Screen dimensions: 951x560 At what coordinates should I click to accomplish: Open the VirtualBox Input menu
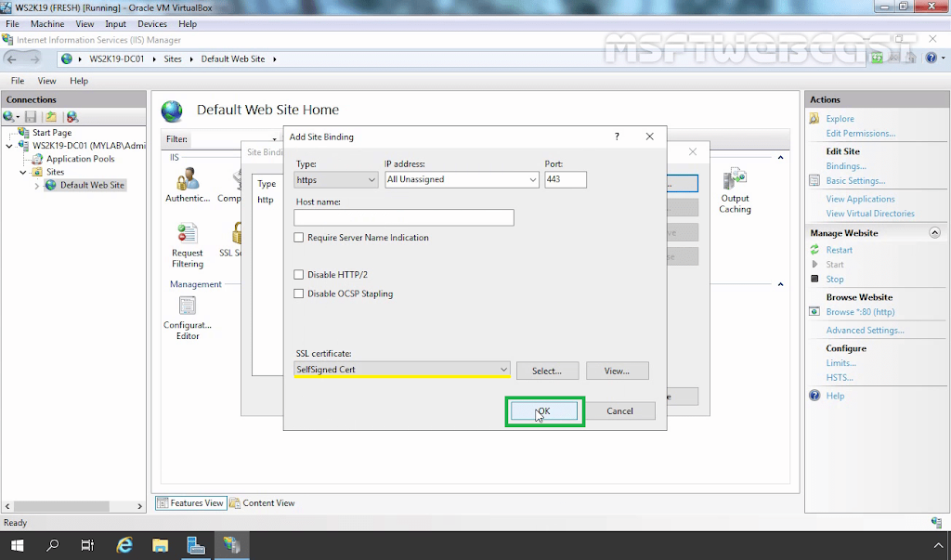coord(115,23)
